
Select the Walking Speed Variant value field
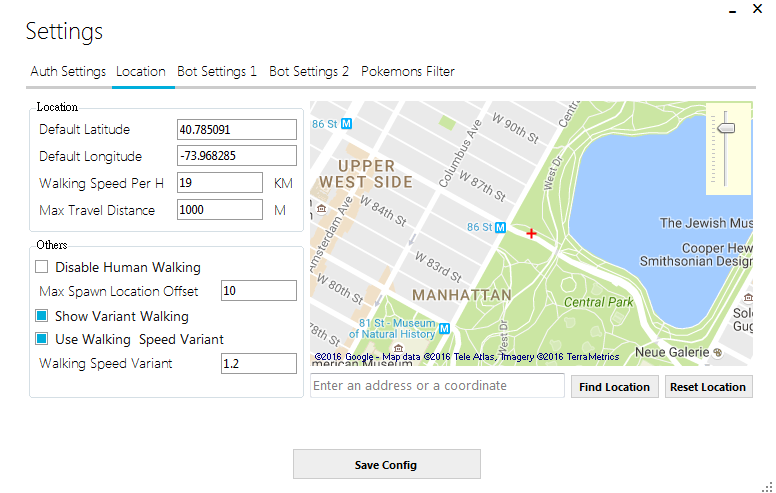pos(258,364)
